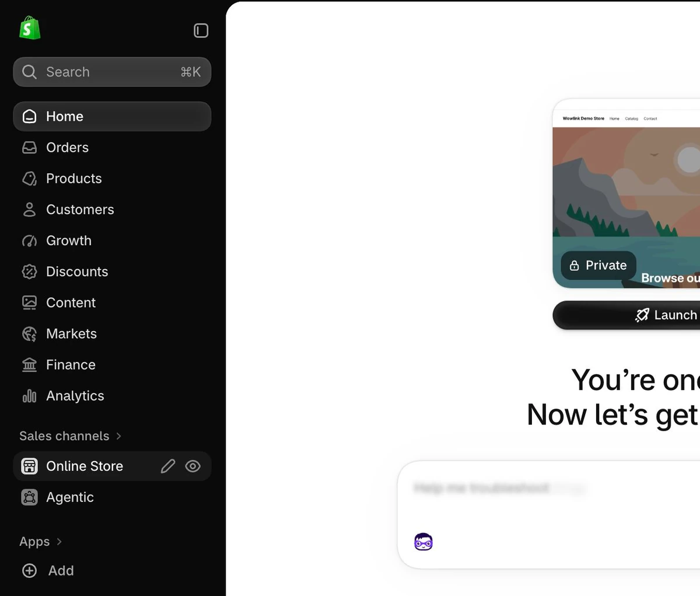
Task: Click the Markets globe icon
Action: pos(29,334)
